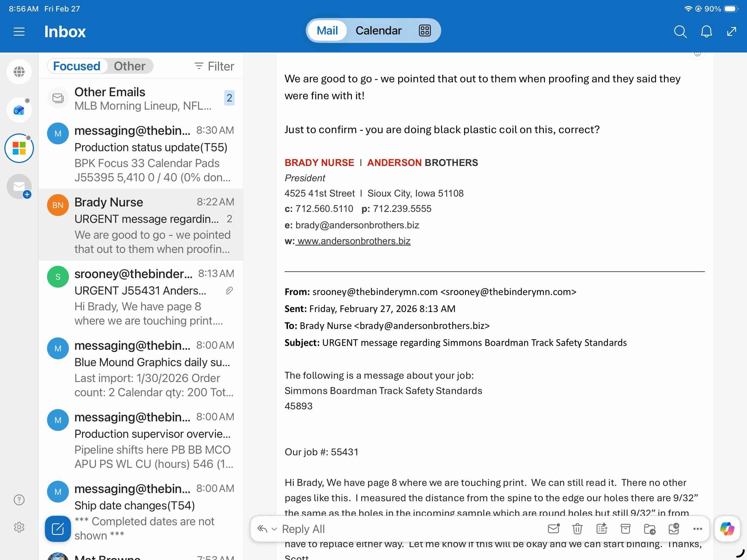
Task: Click the move to folder icon
Action: (649, 529)
